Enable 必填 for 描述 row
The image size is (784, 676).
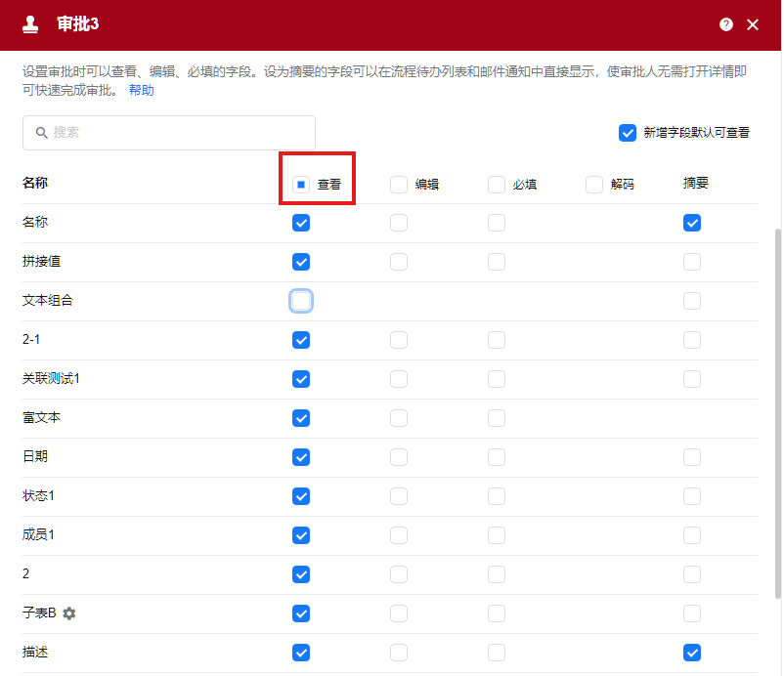coord(497,653)
